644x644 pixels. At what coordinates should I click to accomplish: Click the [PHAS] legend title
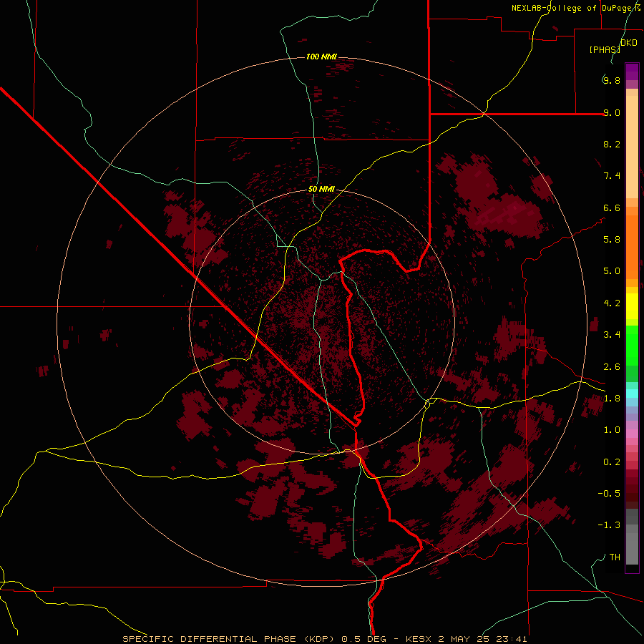click(605, 49)
